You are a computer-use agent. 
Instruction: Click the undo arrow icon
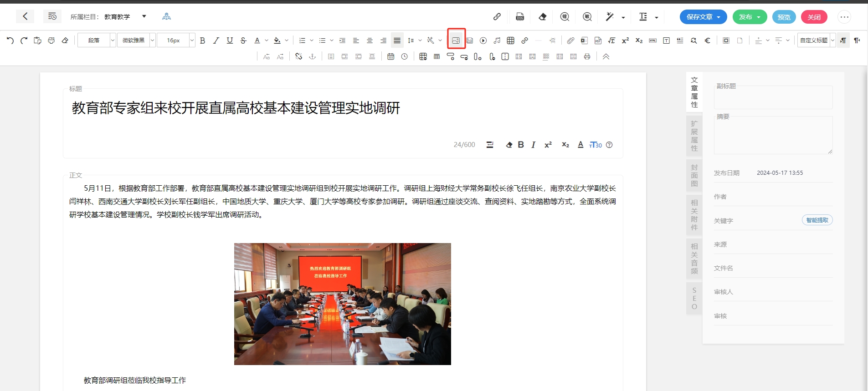(10, 41)
